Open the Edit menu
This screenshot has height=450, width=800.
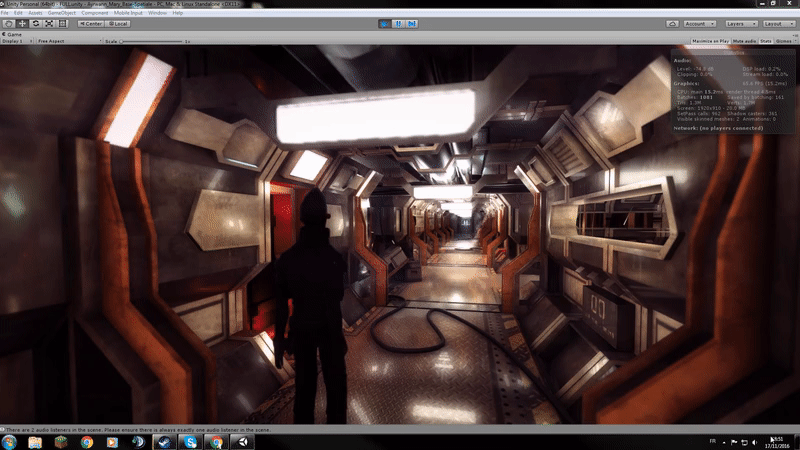point(18,13)
